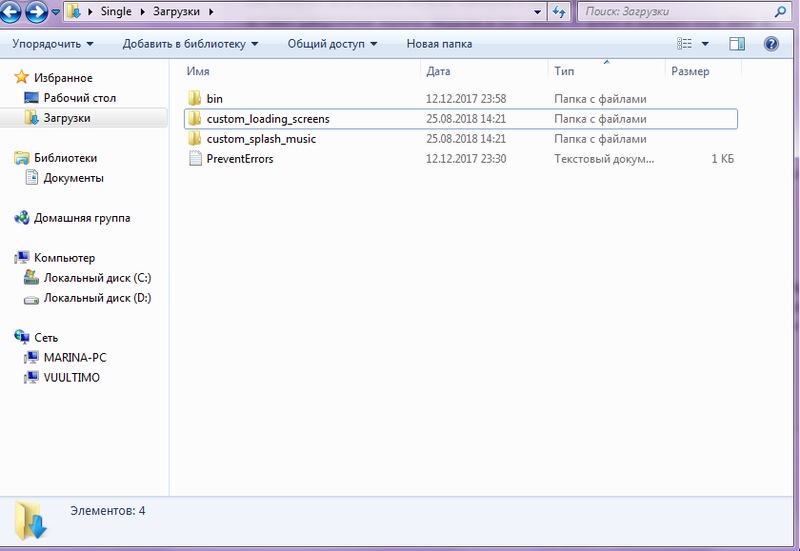Open the Упорядочить menu
The width and height of the screenshot is (800, 551).
tap(53, 44)
